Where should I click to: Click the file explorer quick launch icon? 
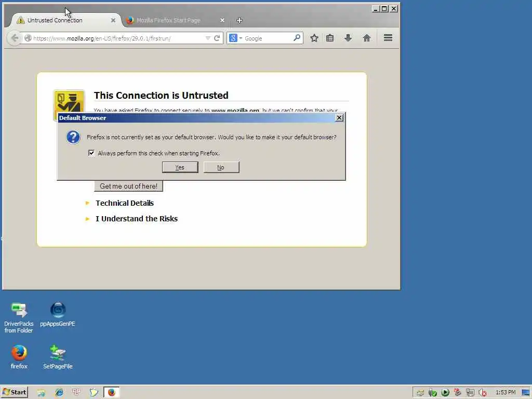41,393
